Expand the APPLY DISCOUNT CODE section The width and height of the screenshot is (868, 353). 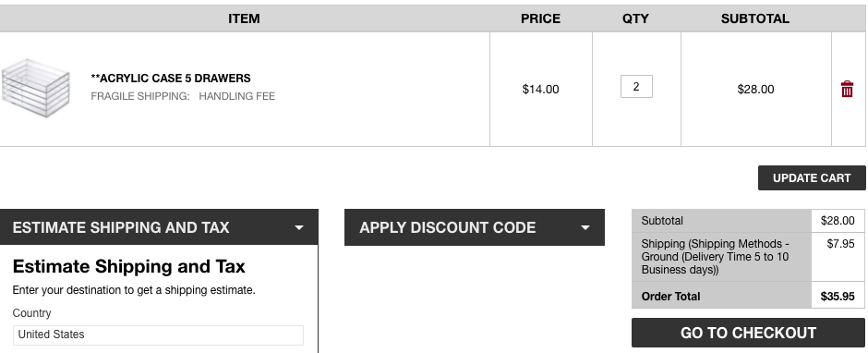[x=475, y=227]
